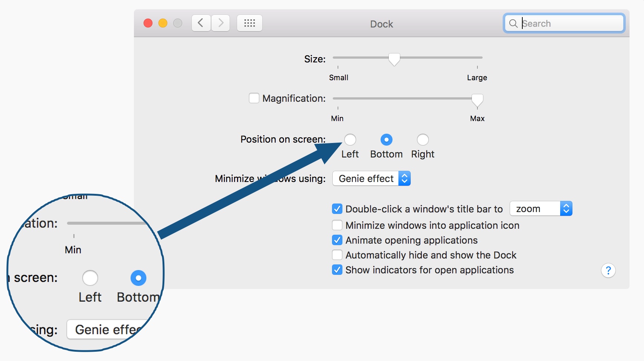
Task: Click the yellow minimize traffic light
Action: 162,23
